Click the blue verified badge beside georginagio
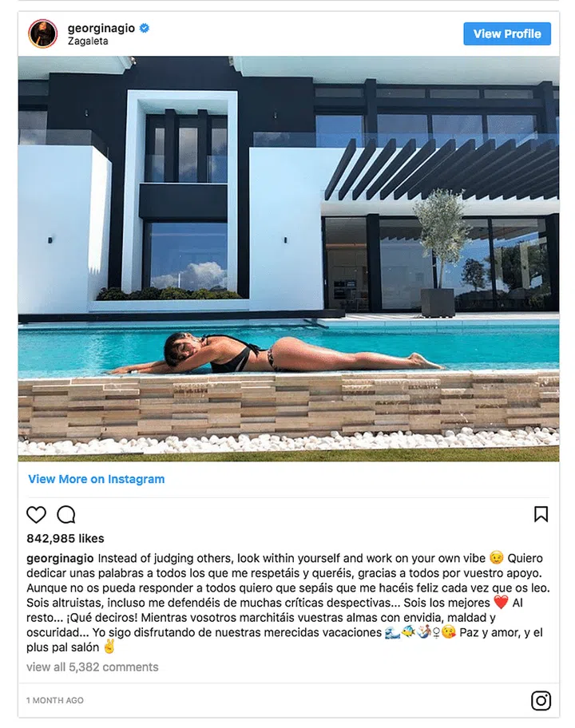 [145, 28]
